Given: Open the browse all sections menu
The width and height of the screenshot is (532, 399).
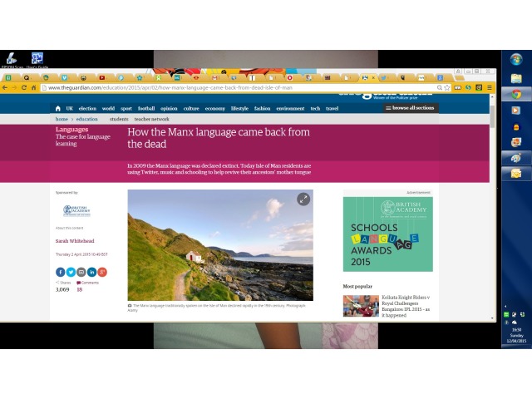Looking at the screenshot, I should [411, 108].
